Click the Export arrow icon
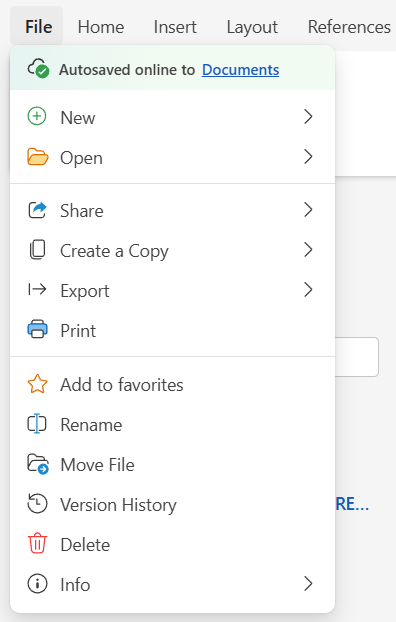396x622 pixels. click(37, 290)
